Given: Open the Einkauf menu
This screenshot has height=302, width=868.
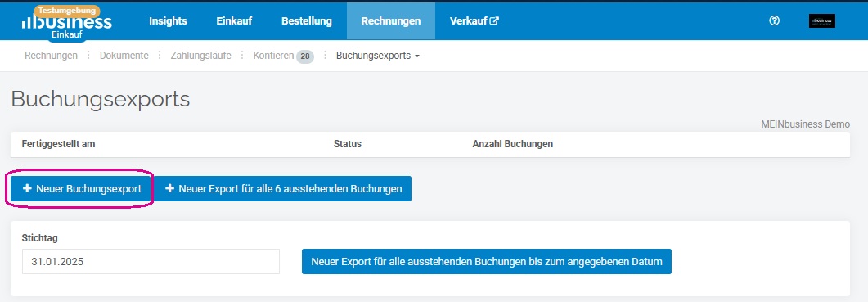Looking at the screenshot, I should 234,21.
